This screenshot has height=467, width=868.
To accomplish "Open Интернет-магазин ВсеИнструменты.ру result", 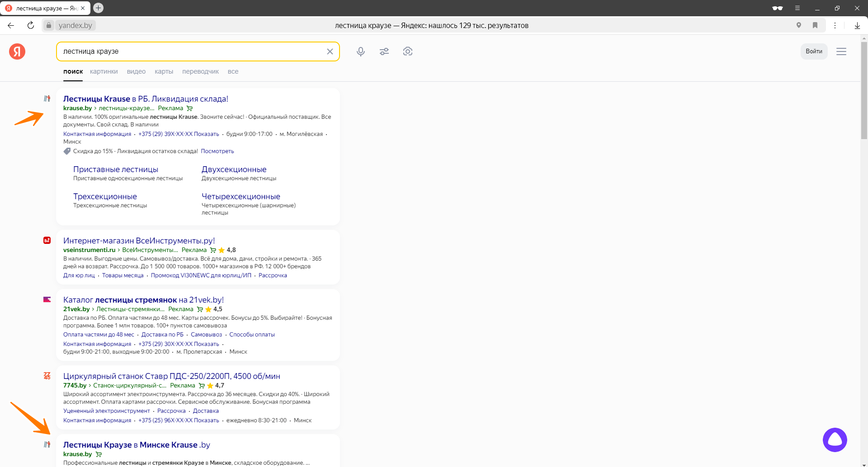I will 139,241.
